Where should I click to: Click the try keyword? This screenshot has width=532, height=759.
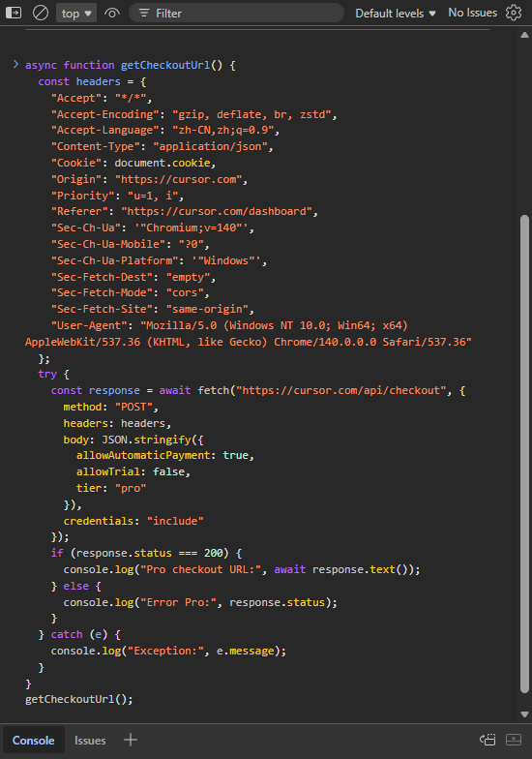tap(47, 374)
